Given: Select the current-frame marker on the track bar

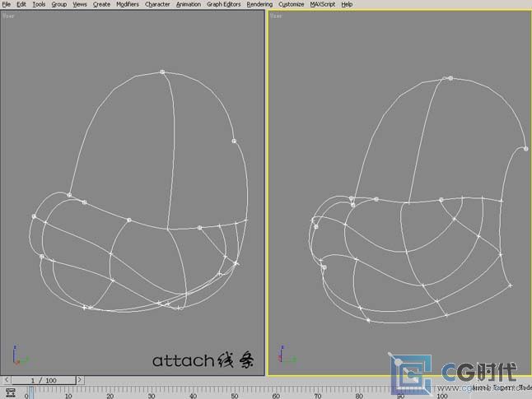Looking at the screenshot, I should 30,393.
